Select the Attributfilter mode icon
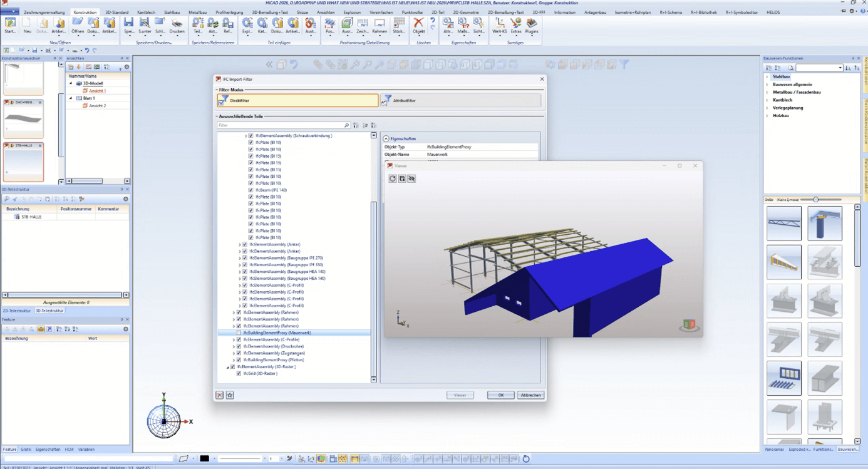Screen dimensions: 868x469 pos(388,100)
